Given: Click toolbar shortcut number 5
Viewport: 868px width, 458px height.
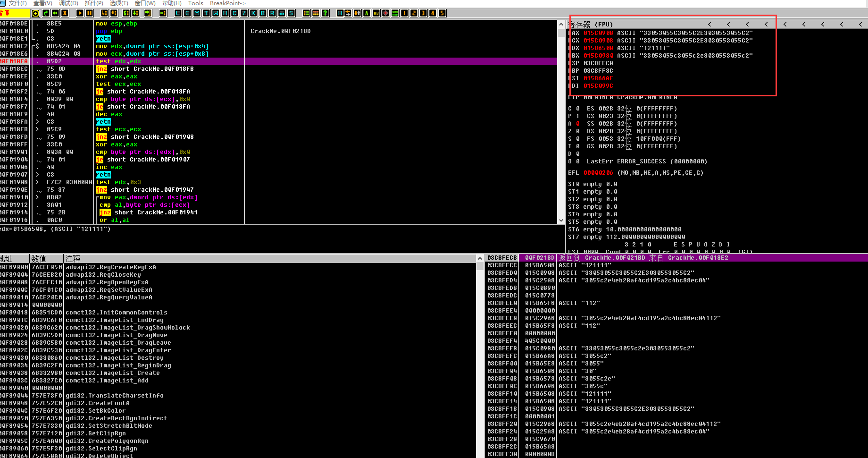Looking at the screenshot, I should pyautogui.click(x=442, y=13).
